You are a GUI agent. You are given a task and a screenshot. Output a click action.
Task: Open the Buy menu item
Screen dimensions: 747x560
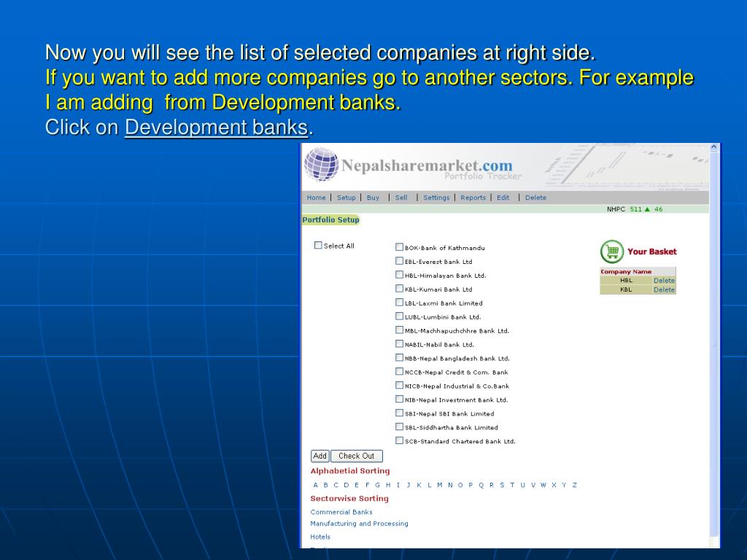point(373,198)
